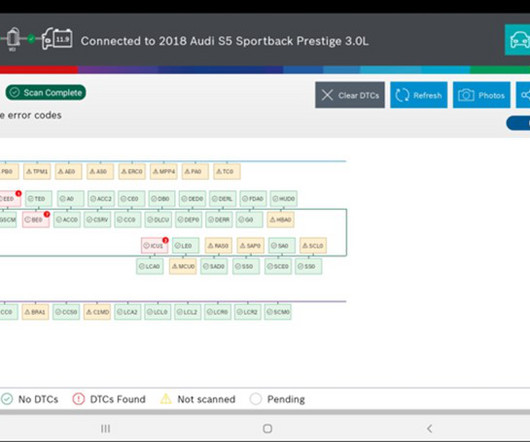Screen dimensions: 530x442
Task: Select the CCS0 module node
Action: coord(66,312)
